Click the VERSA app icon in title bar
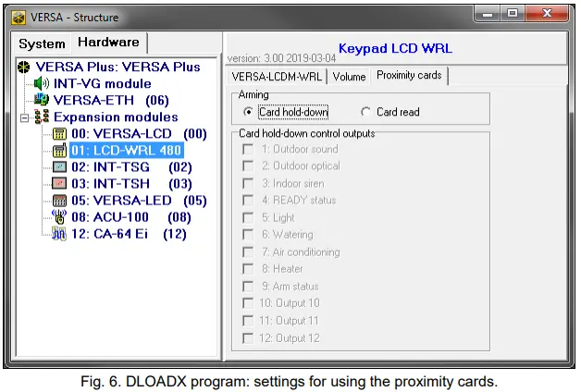Image resolution: width=581 pixels, height=392 pixels. tap(19, 18)
